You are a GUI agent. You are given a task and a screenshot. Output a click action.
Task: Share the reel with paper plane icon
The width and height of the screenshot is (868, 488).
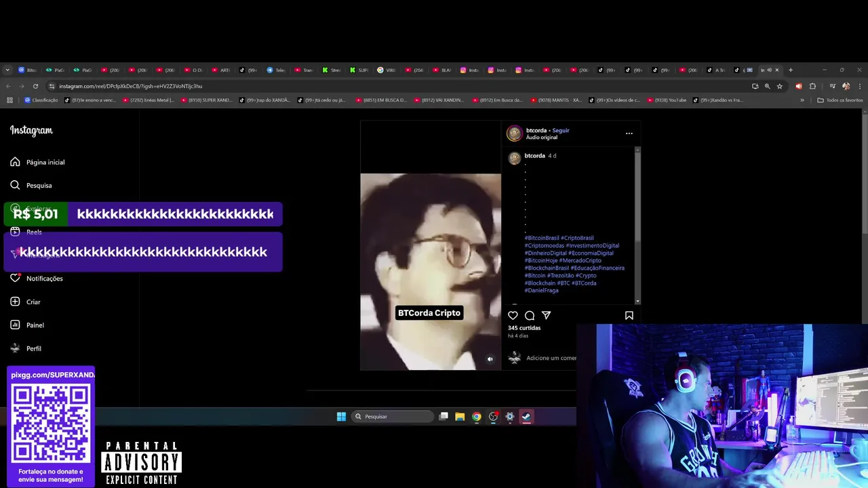pos(546,315)
